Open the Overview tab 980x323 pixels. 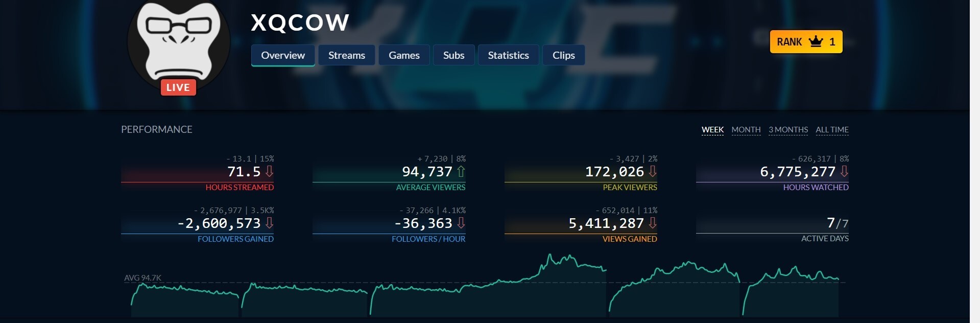(x=283, y=55)
